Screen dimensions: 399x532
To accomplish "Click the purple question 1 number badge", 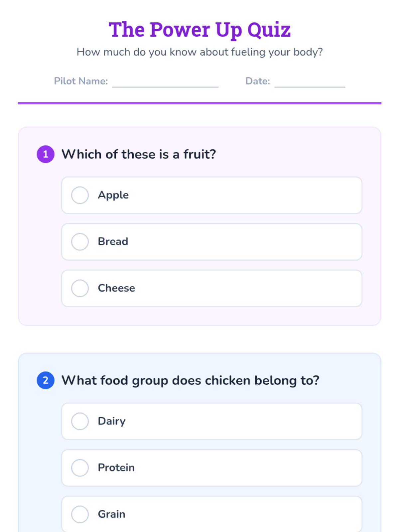I will point(46,154).
